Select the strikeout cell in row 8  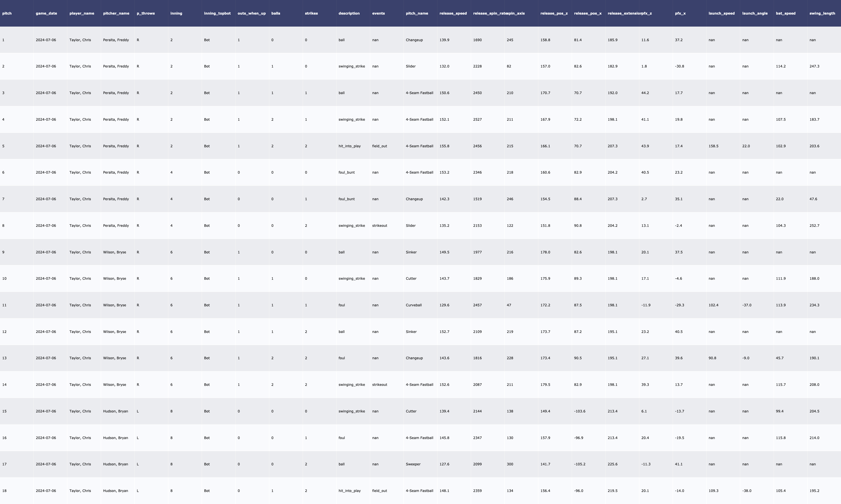[x=379, y=225]
